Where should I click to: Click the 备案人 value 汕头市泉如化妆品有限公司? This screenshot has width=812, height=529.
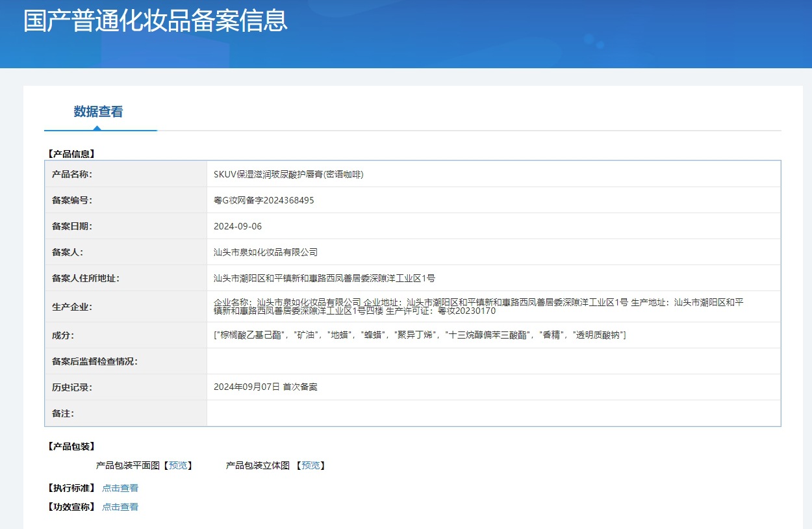pos(266,252)
